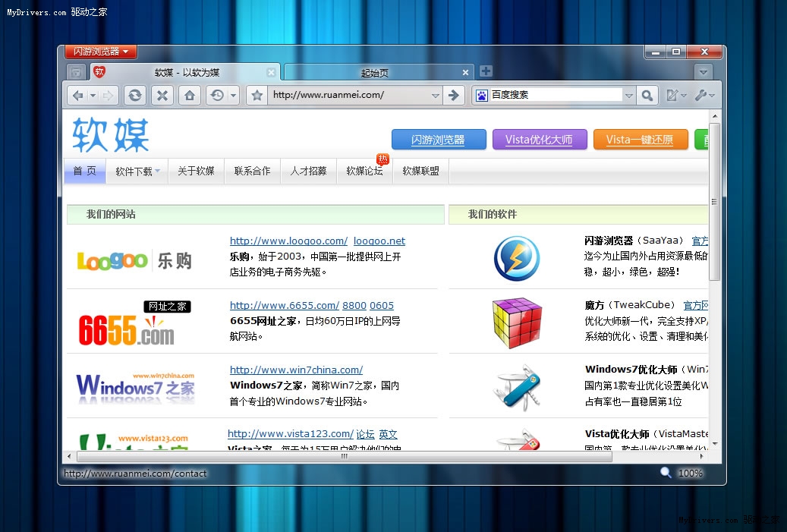Image resolution: width=787 pixels, height=532 pixels.
Task: Click the blue 闪游浏览器 button
Action: coord(438,140)
